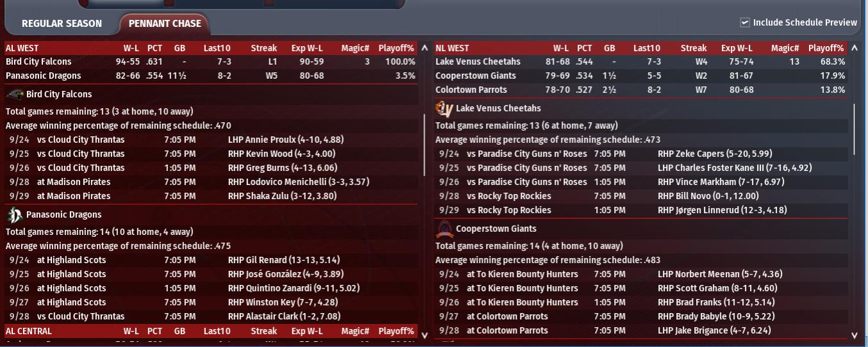Select pitcher LHP Annie Proulx
The height and width of the screenshot is (347, 868).
click(x=285, y=140)
